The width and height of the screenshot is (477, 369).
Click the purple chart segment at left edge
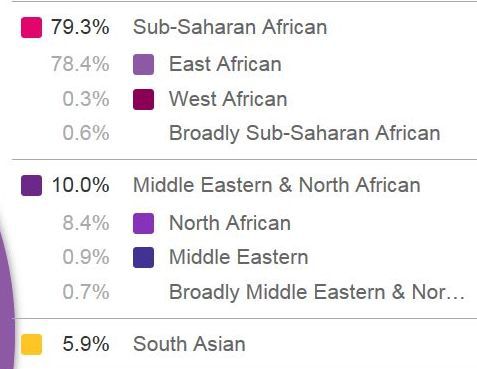click(x=7, y=293)
